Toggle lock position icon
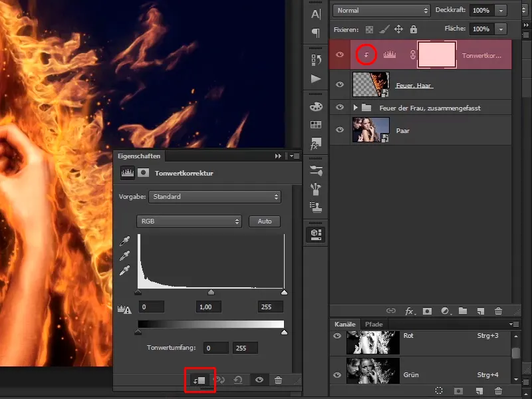The width and height of the screenshot is (532, 399). coord(398,29)
